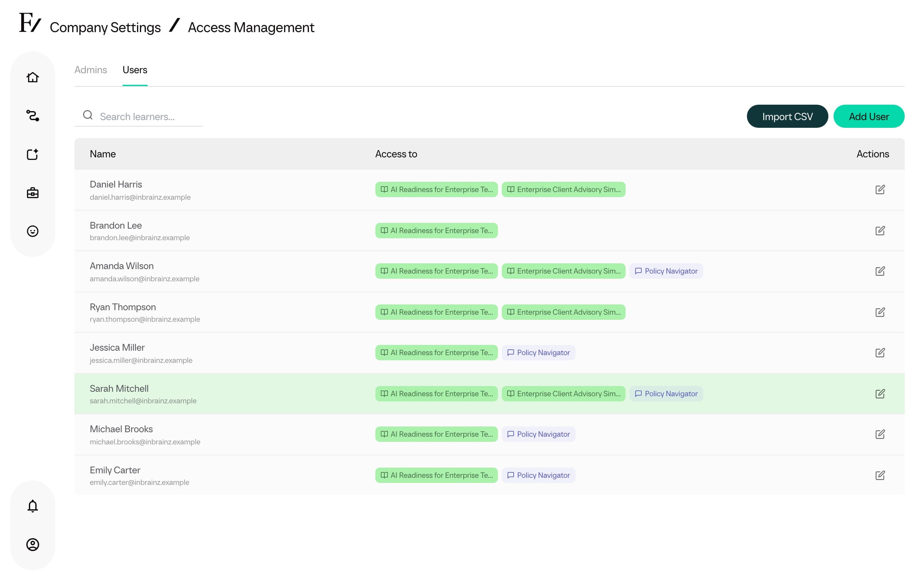Open the briefcase icon in sidebar
Screen dimensions: 924x578
(x=32, y=193)
